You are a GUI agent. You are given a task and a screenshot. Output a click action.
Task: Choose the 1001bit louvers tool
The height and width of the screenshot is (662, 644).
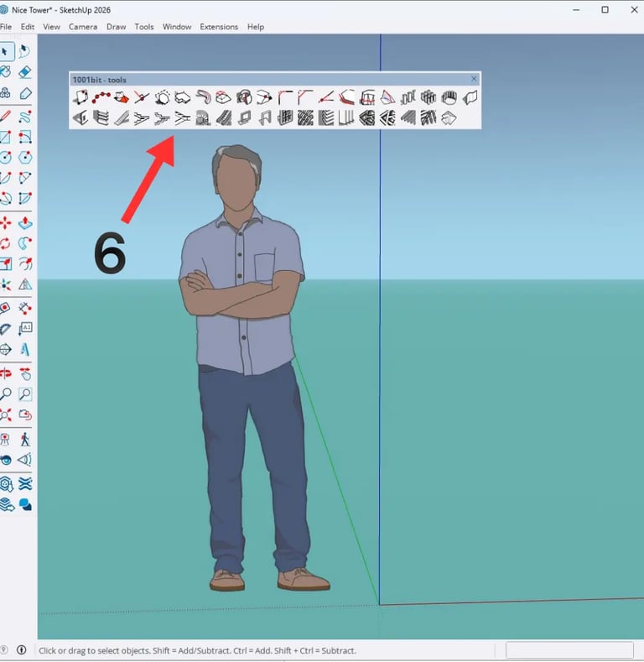326,118
